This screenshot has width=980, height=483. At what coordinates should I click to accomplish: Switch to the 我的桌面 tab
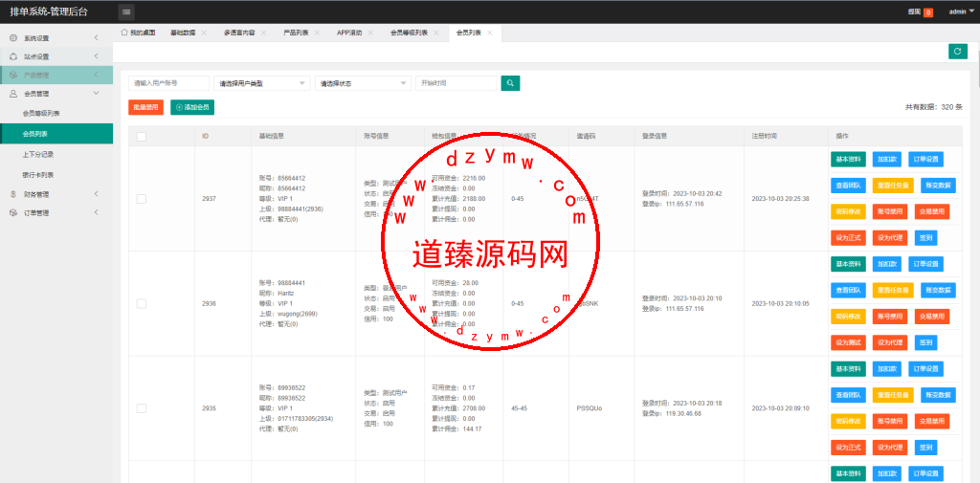(x=138, y=33)
